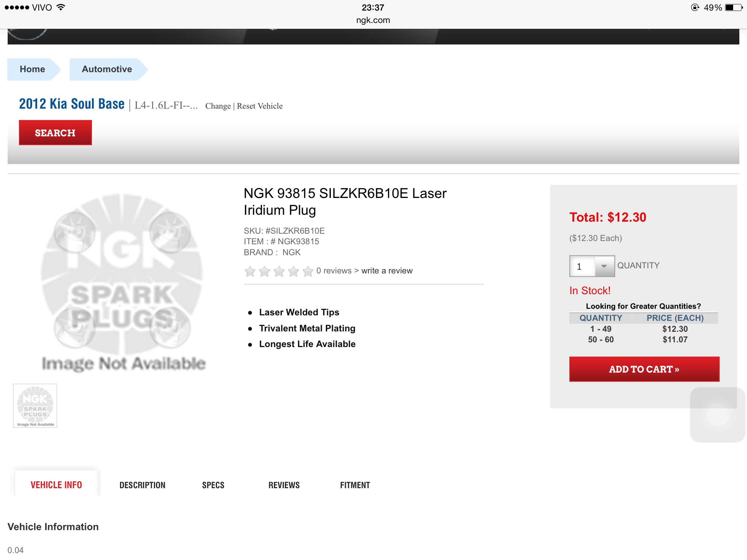
Task: Tap the Wi-Fi status icon
Action: point(61,8)
